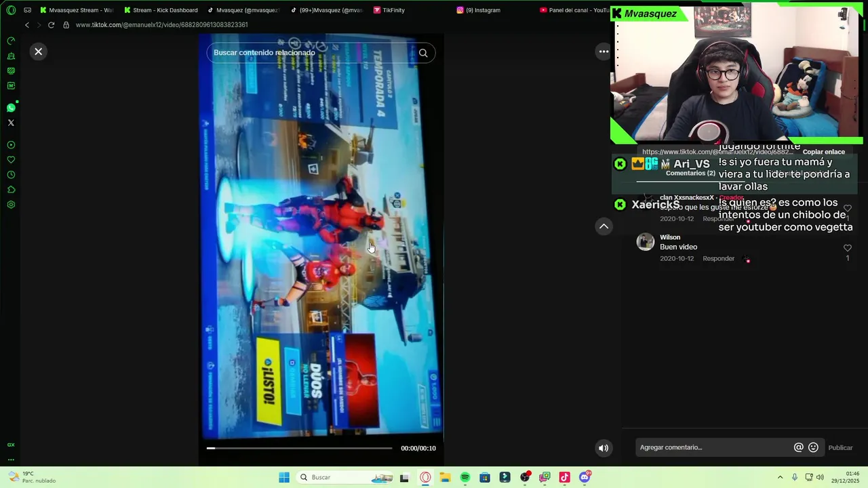Viewport: 868px width, 488px height.
Task: Open the Extensions cube icon in sidebar
Action: pos(11,190)
